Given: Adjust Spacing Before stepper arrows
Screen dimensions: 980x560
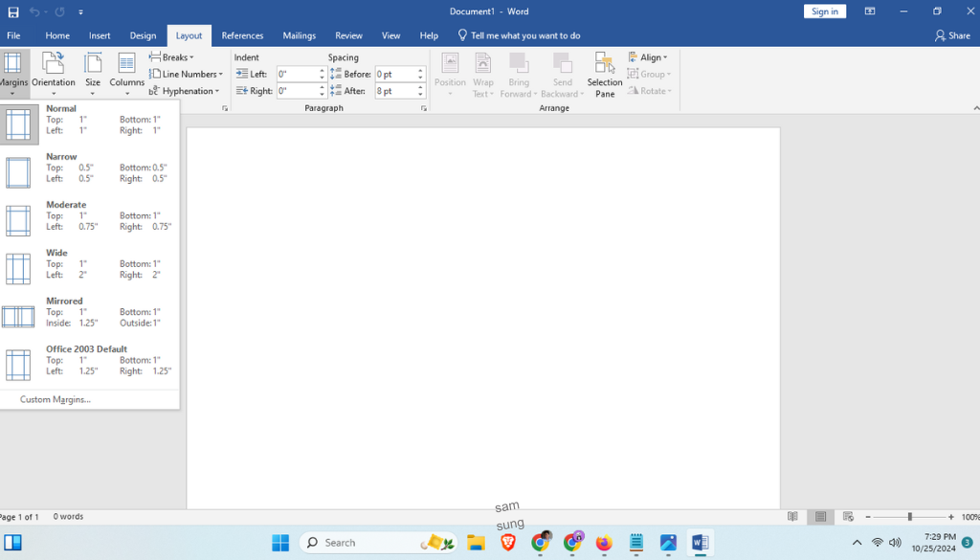Looking at the screenshot, I should 421,74.
